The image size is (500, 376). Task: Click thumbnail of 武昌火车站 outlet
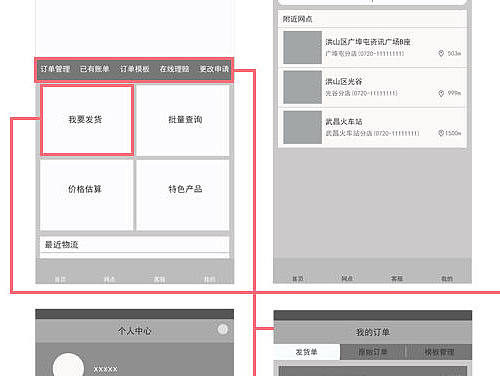point(302,127)
